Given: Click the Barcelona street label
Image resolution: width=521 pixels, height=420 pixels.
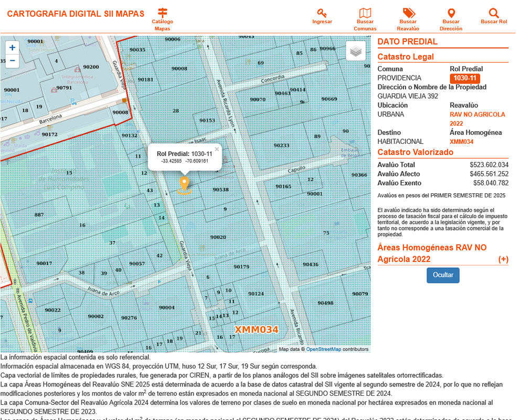Looking at the screenshot, I should pos(50,119).
